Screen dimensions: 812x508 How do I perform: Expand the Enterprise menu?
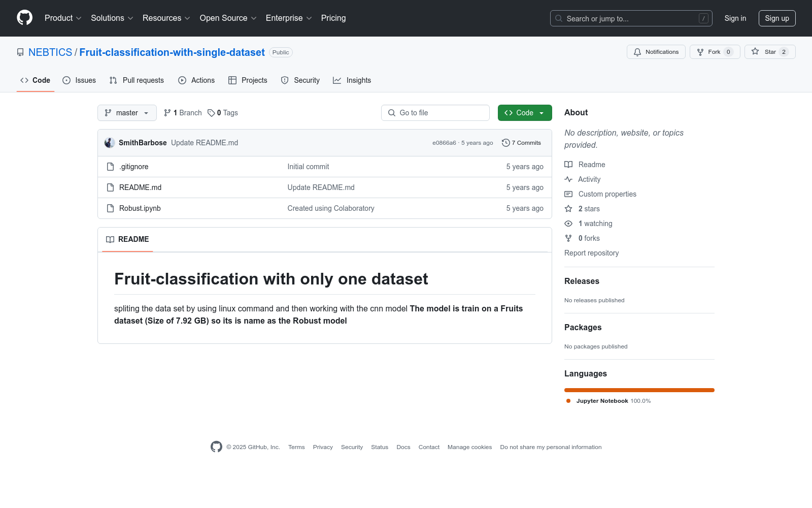289,18
